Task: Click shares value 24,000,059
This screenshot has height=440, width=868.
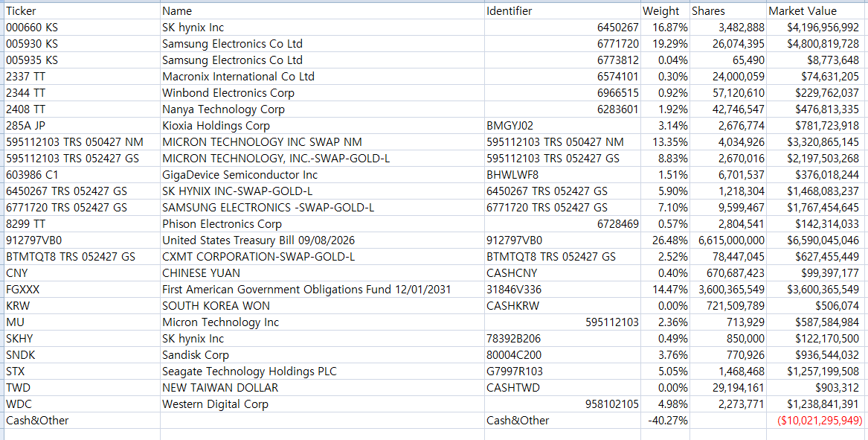Action: 728,77
